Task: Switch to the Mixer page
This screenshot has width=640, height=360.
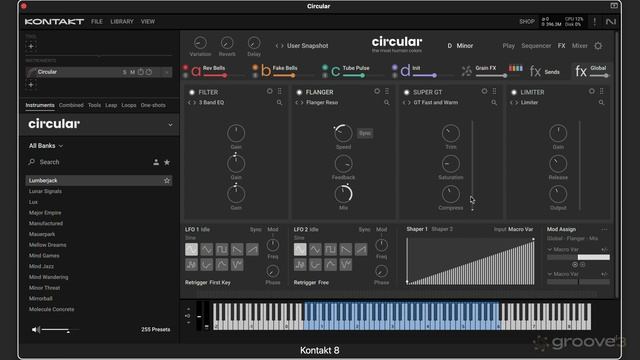Action: (580, 46)
